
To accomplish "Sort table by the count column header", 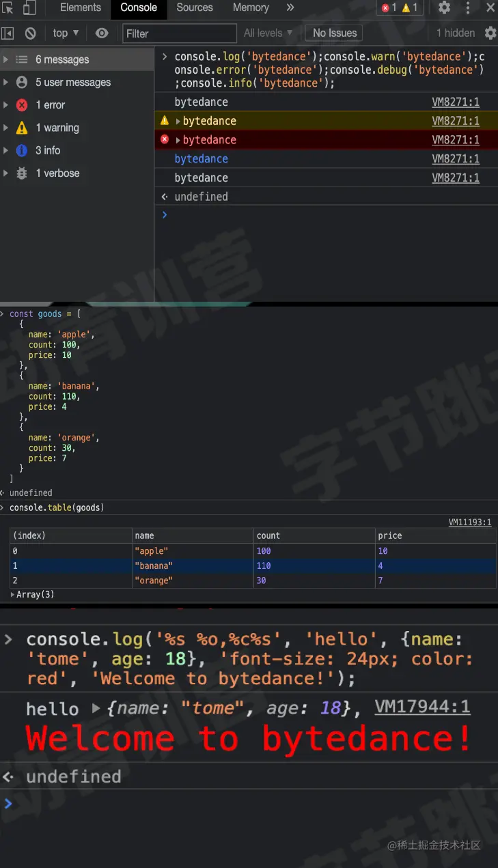I will tap(314, 535).
